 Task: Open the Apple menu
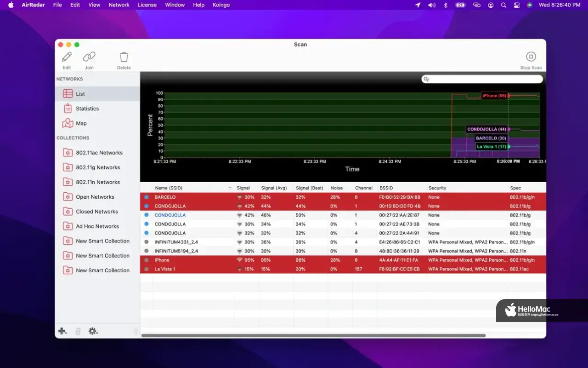tap(11, 5)
